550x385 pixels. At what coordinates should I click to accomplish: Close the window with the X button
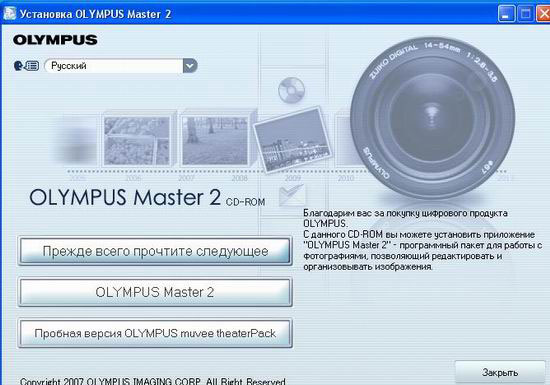pyautogui.click(x=543, y=14)
